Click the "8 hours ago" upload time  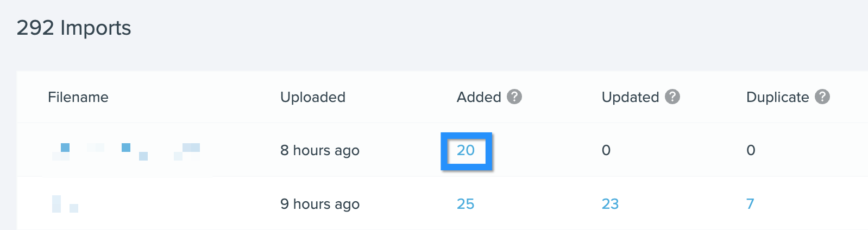pos(320,150)
